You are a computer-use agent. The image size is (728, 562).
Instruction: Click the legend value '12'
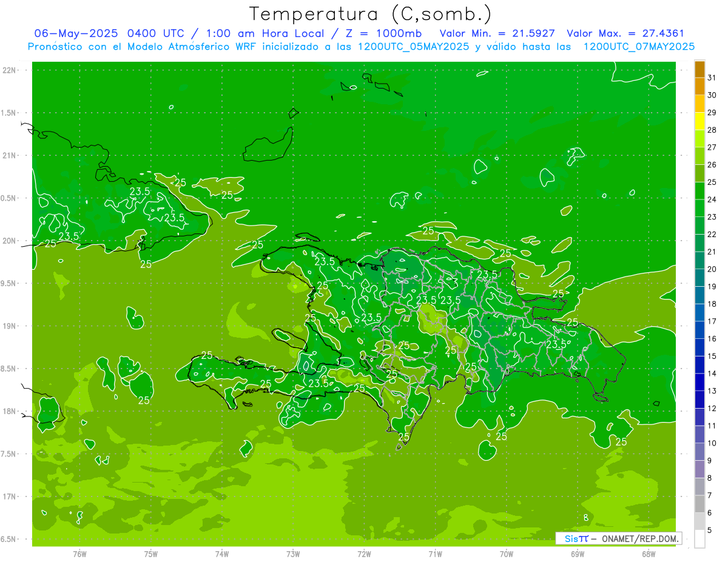(x=712, y=408)
